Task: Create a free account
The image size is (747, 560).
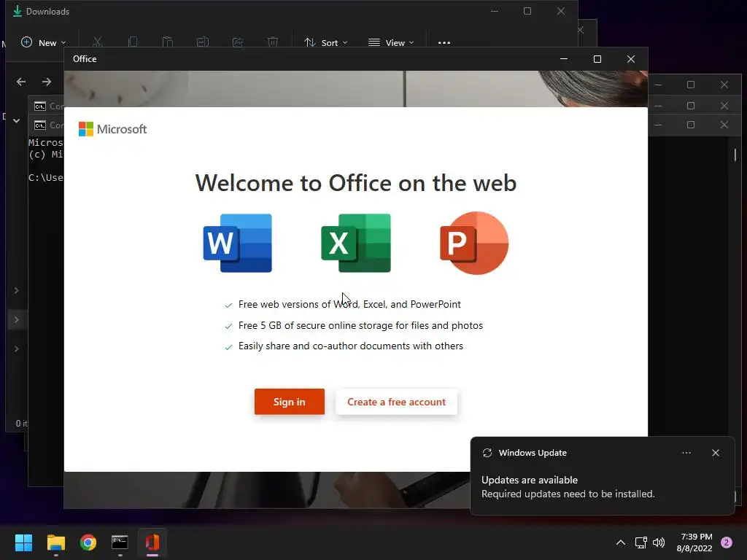Action: [x=396, y=402]
